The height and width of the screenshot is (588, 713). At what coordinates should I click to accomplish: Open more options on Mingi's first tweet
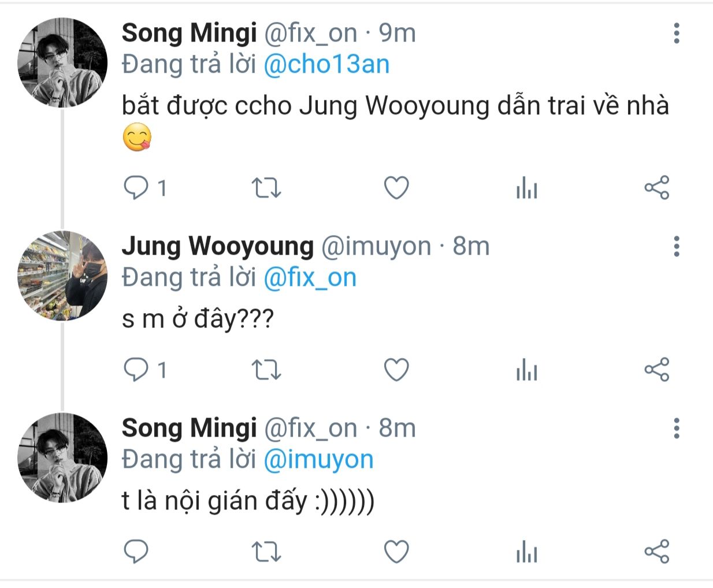tap(676, 34)
